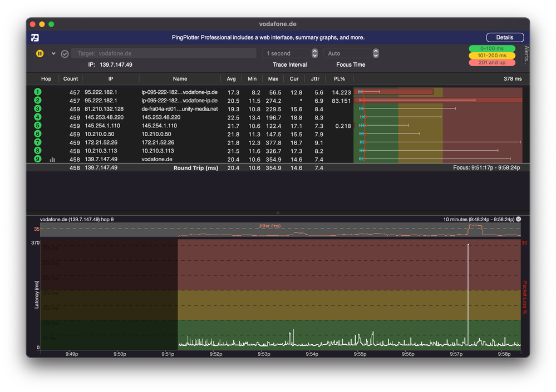This screenshot has width=556, height=392.
Task: Open the Alerts side tab
Action: 526,56
